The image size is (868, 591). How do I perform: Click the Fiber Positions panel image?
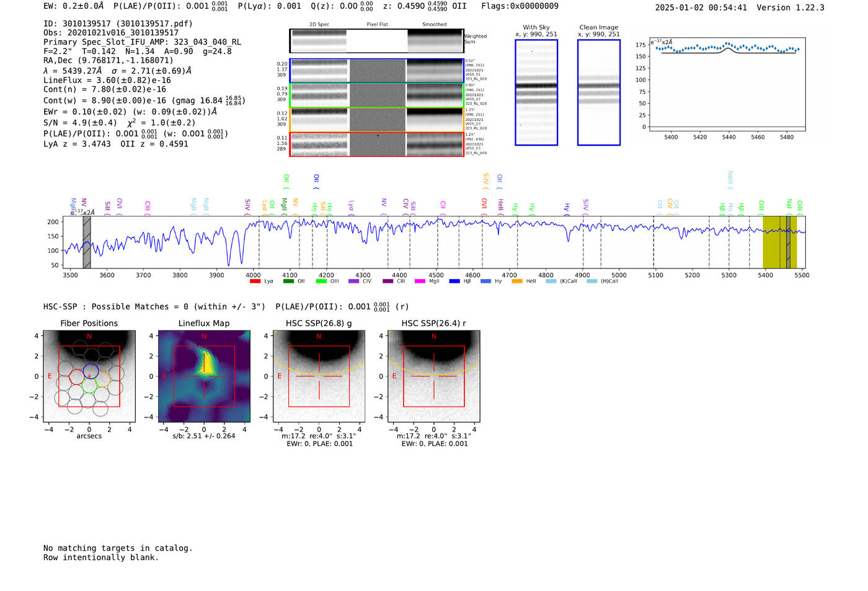[x=89, y=376]
